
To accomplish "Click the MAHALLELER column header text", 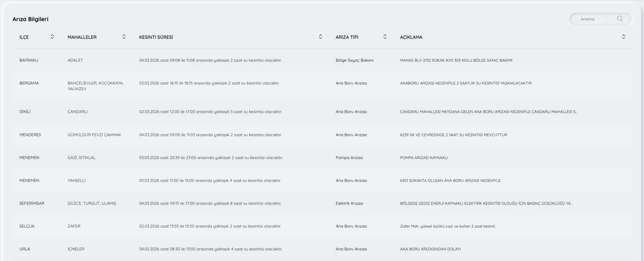I will (82, 37).
